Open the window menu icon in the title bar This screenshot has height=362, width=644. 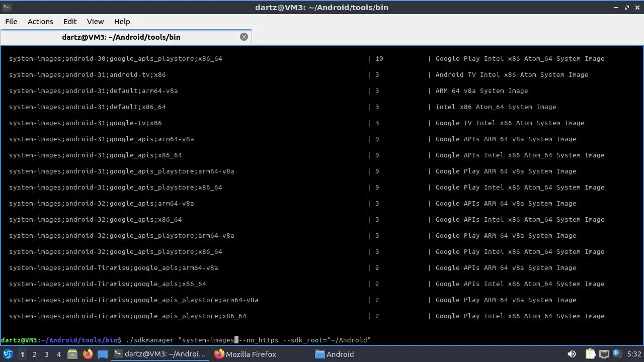tap(6, 8)
